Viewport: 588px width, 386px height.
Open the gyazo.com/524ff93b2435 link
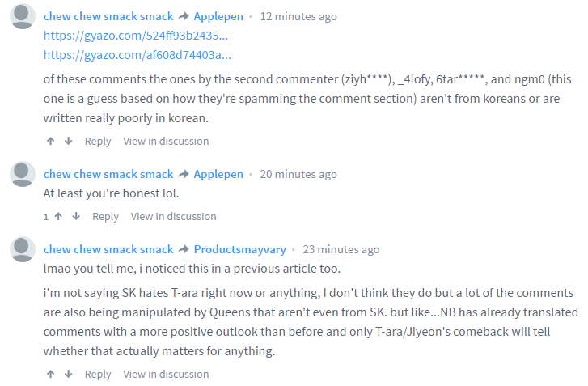pos(136,36)
